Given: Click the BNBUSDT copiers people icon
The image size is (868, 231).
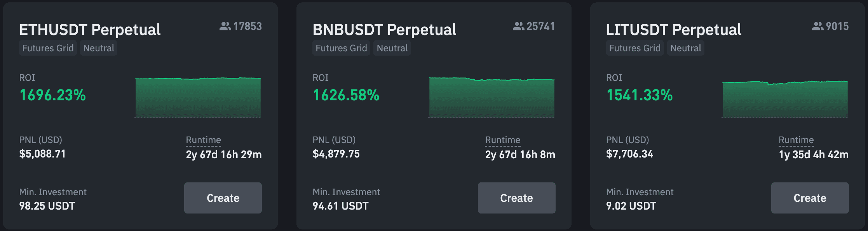Looking at the screenshot, I should click(518, 26).
